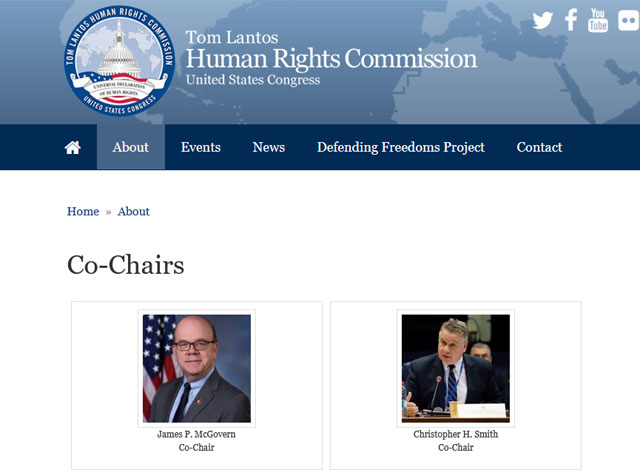Click the Human Rights Commission title
Screen dimensions: 640x470
coord(331,59)
